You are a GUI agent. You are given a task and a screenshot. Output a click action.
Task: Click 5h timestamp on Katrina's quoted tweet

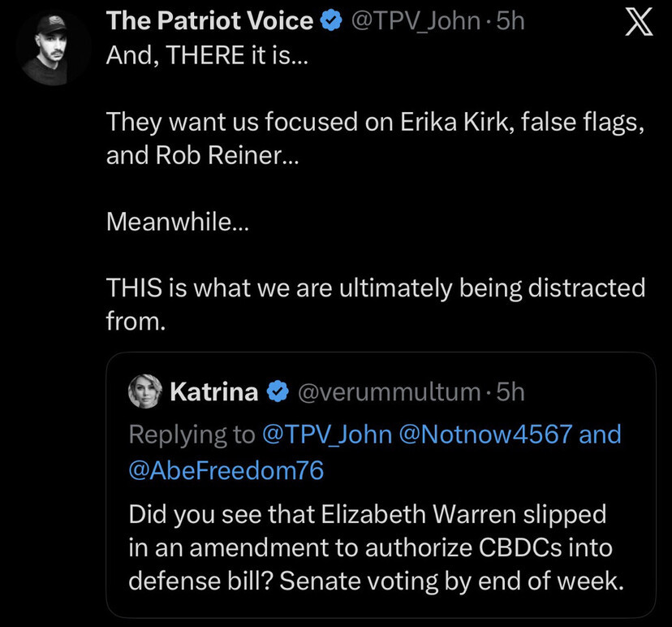click(x=510, y=392)
